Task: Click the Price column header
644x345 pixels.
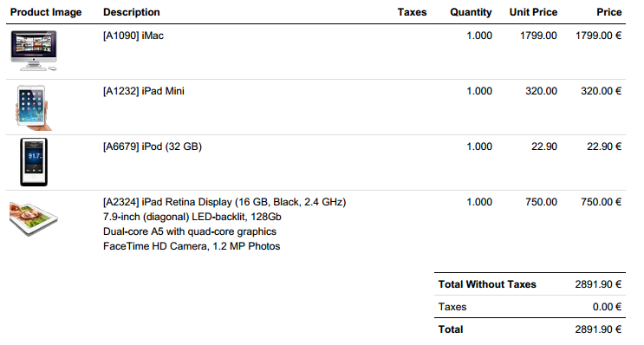Action: (x=609, y=12)
